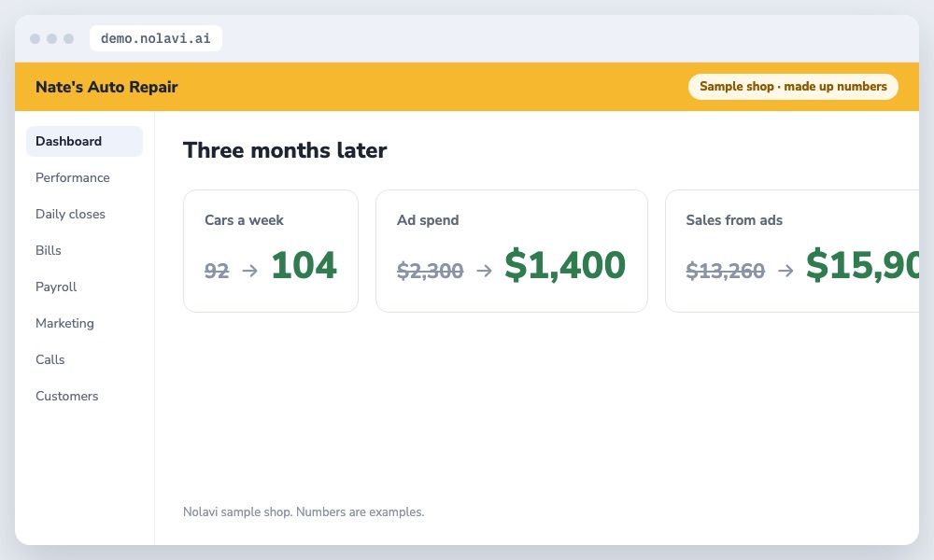Click the struck-through 92 value

tap(217, 271)
